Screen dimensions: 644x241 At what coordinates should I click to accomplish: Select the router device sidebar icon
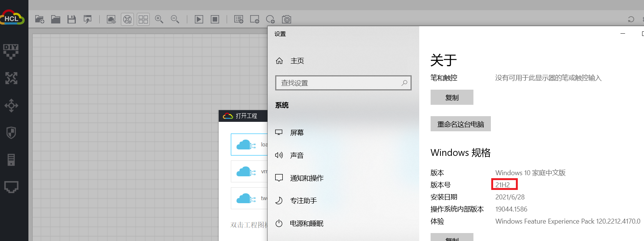coord(11,78)
